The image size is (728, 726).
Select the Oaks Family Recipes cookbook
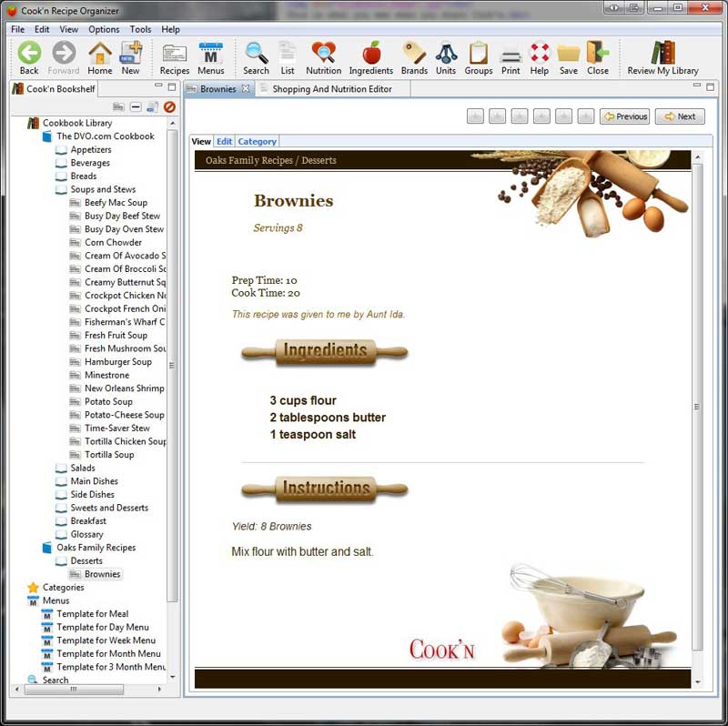pos(88,548)
